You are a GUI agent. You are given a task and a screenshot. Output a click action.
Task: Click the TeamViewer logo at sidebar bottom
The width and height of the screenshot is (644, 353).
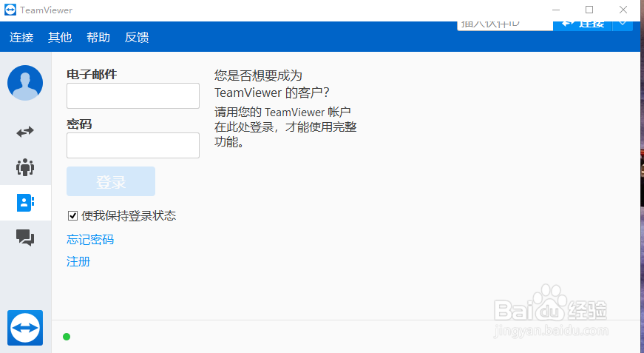coord(25,328)
